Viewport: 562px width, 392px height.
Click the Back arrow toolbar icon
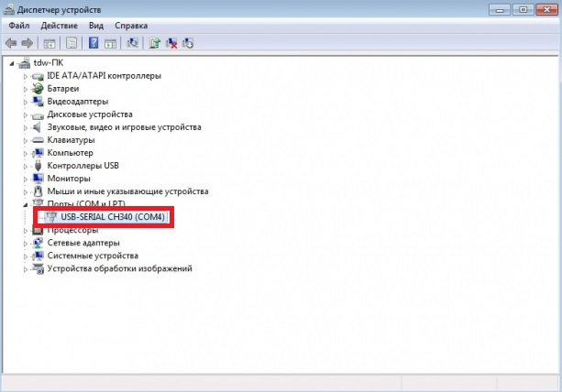click(11, 43)
